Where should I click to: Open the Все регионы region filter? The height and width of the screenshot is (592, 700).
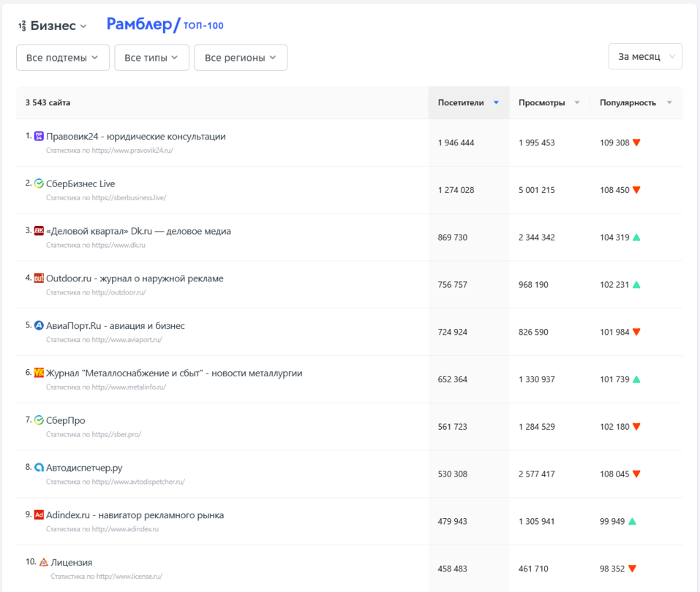click(240, 58)
